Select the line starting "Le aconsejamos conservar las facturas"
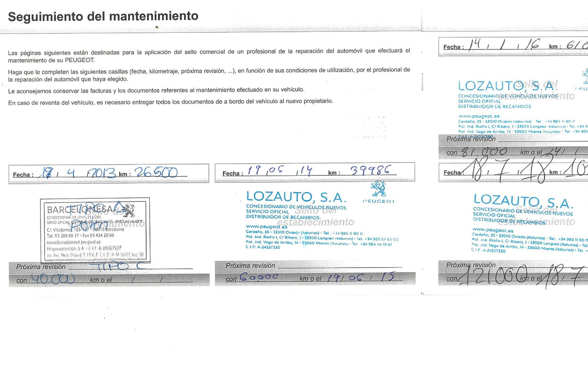The width and height of the screenshot is (588, 386). (156, 90)
